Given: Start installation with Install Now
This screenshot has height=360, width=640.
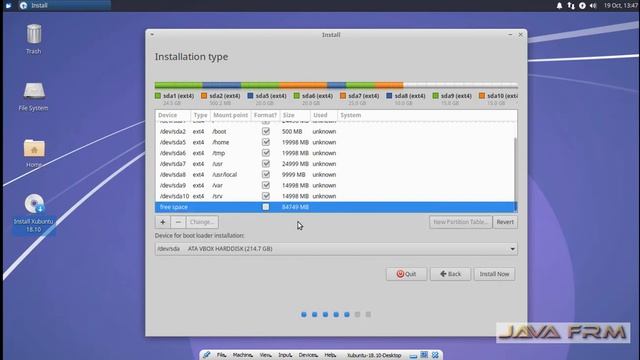Looking at the screenshot, I should coord(494,274).
